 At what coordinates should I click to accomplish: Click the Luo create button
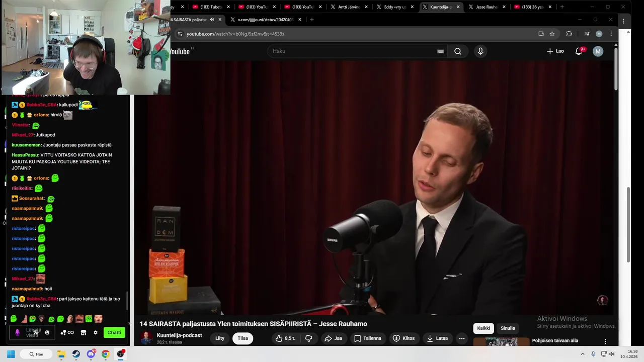(555, 51)
